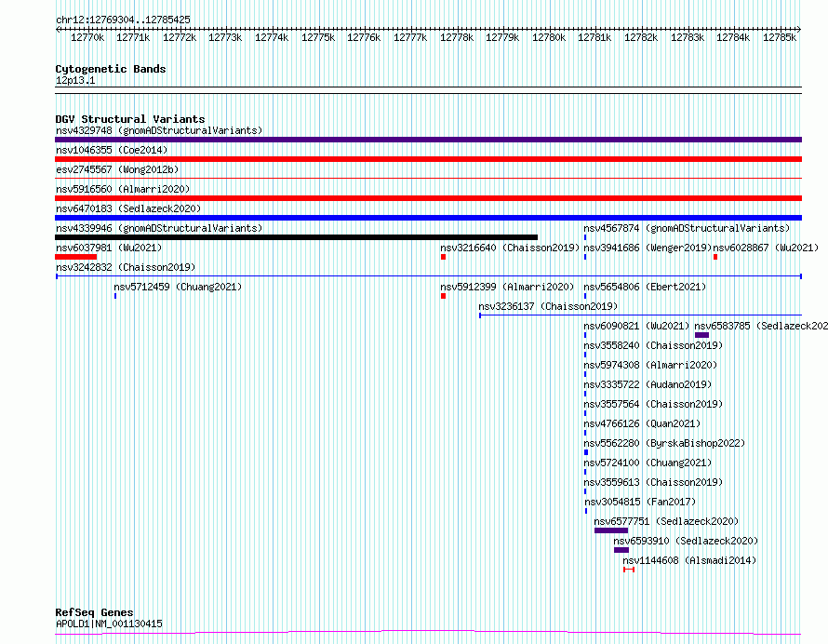828x644 pixels.
Task: Click nsv6090821 (Wu2021) label
Action: click(636, 326)
